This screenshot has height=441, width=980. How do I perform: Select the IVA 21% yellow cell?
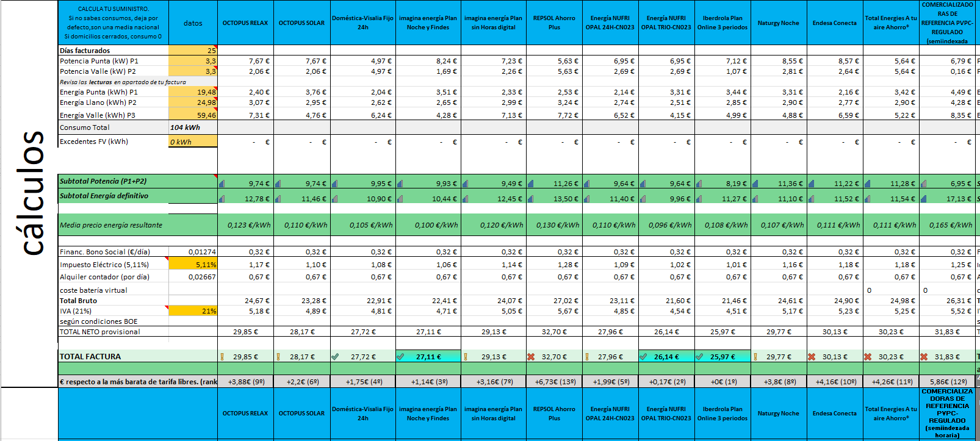point(193,311)
